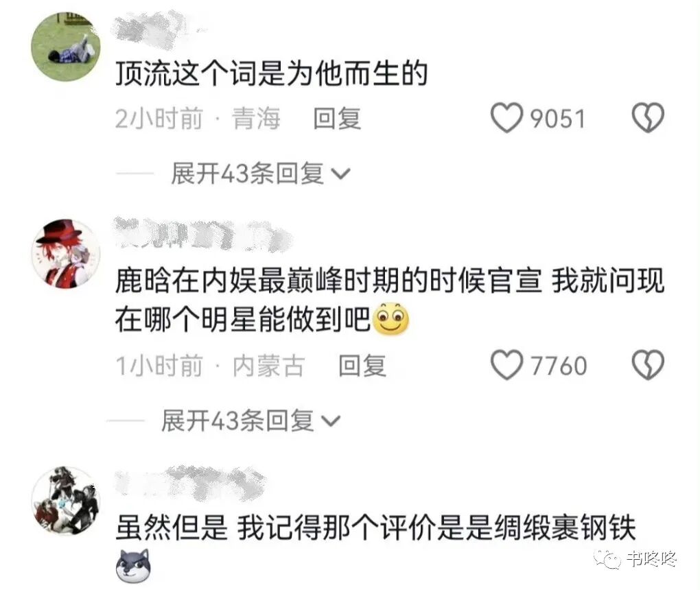
Task: Tap broken heart on the 鹿晗 comment
Action: point(648,365)
